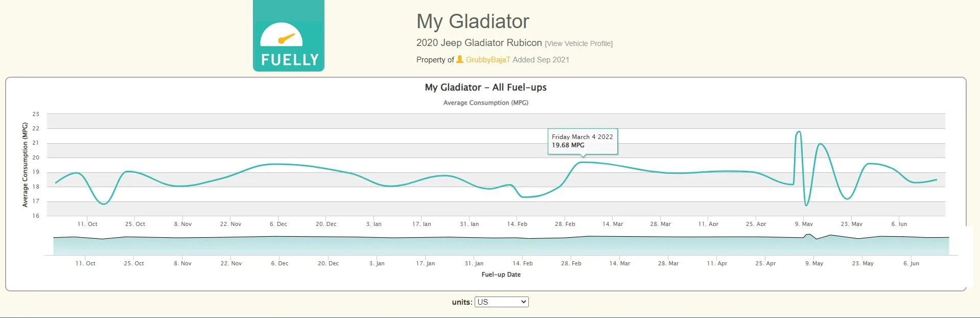
Task: Click the 25. Apr label on the navigator axis
Action: click(765, 263)
